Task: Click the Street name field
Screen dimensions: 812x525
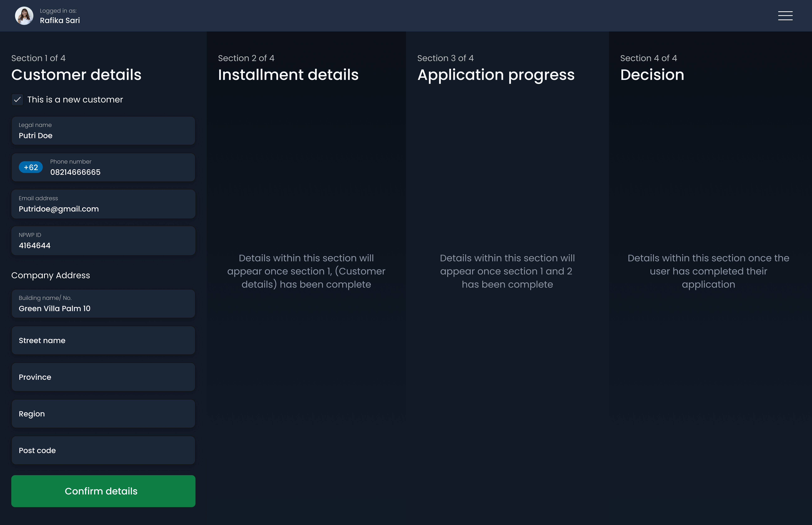Action: 103,341
